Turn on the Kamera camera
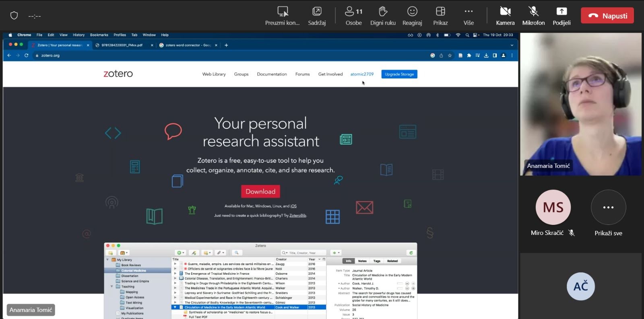Screen dimensions: 644x319 [x=505, y=16]
